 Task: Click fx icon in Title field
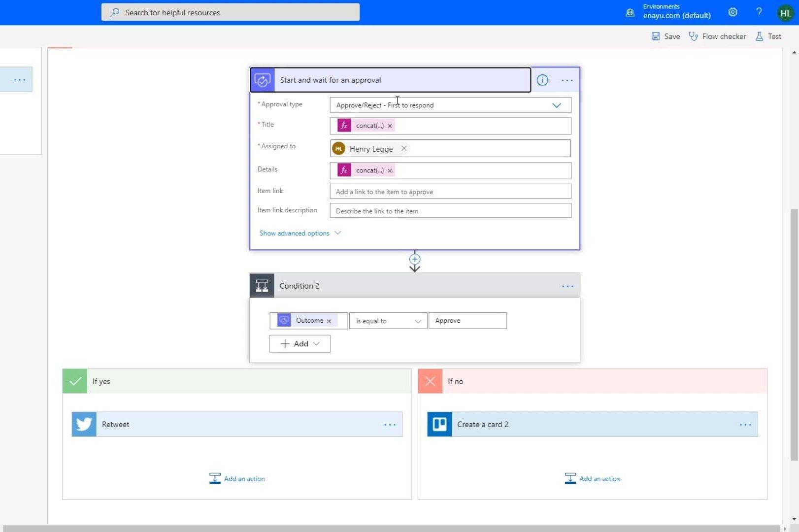tap(344, 126)
